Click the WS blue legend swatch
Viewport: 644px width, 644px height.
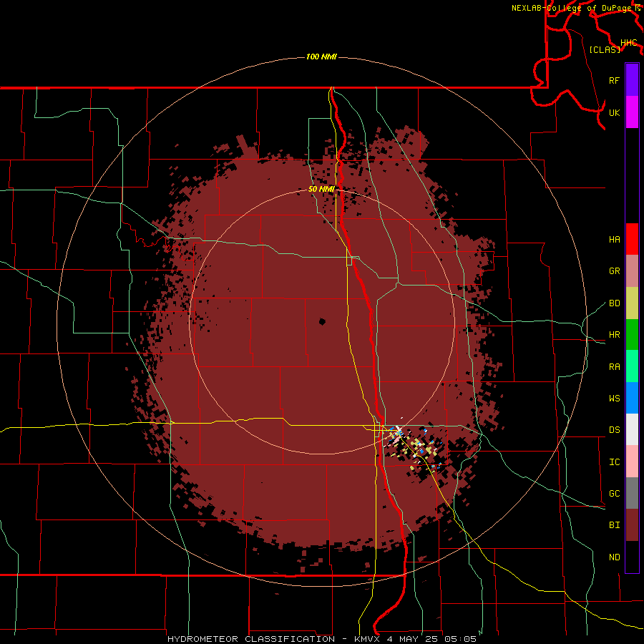[x=632, y=398]
